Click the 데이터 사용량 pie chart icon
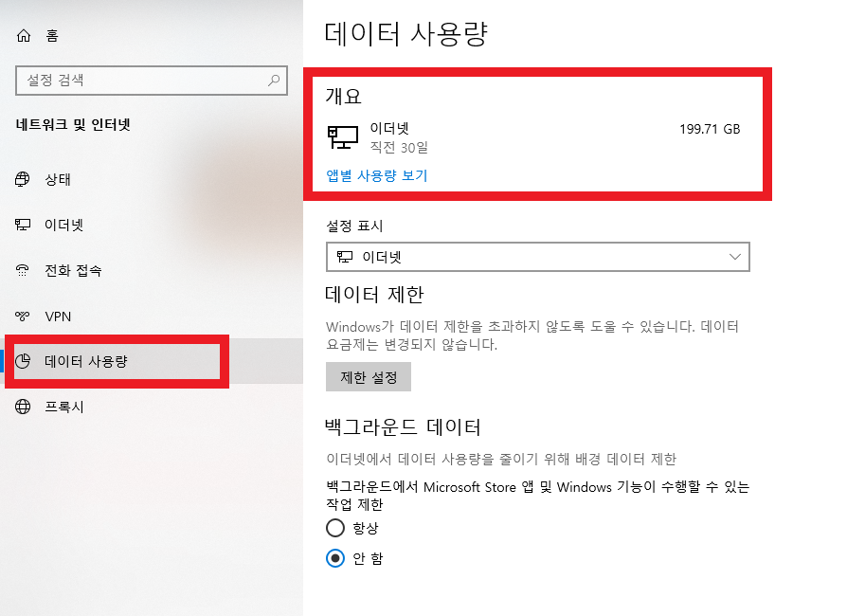 tap(23, 361)
